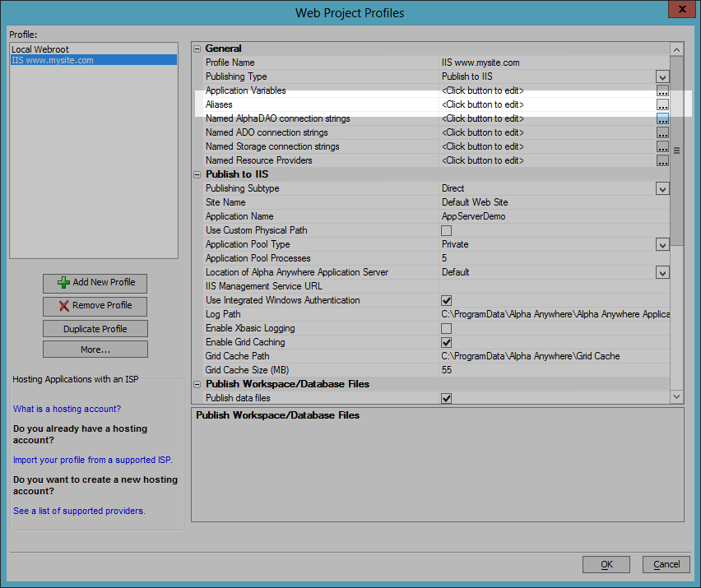Open editor for Named AlphaDAO connection strings
The height and width of the screenshot is (588, 701).
point(662,118)
